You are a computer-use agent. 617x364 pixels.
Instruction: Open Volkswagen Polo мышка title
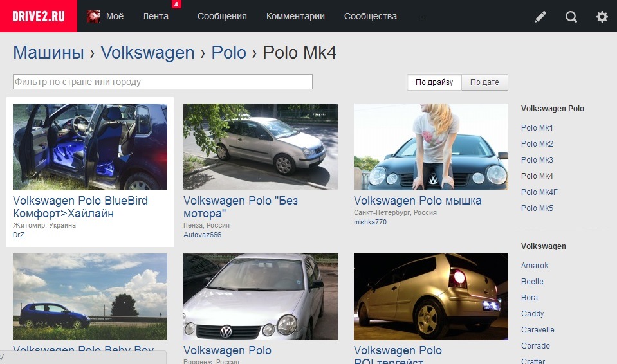(418, 201)
